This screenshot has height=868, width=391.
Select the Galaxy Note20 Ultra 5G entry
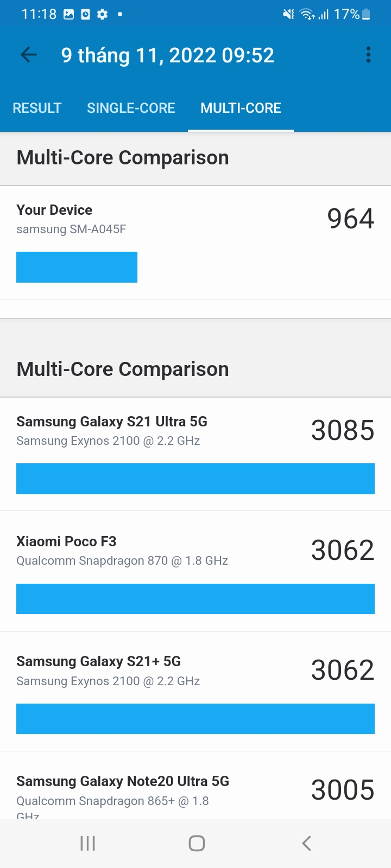tap(195, 786)
